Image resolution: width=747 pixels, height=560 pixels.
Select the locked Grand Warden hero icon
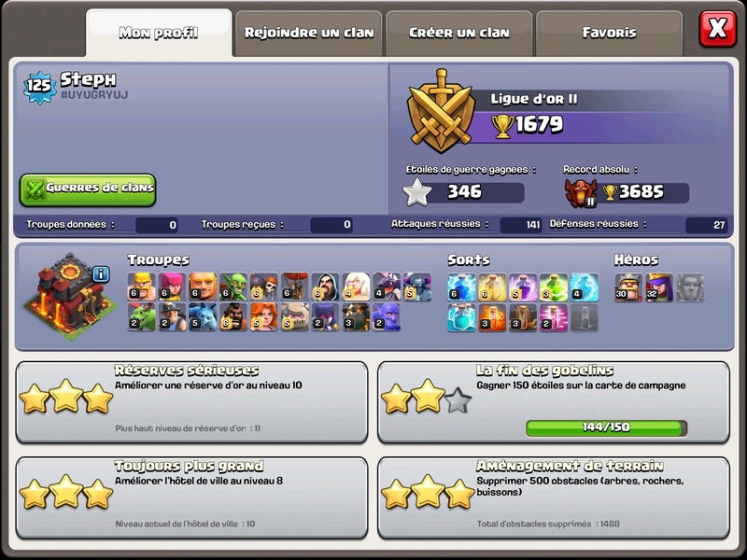[x=690, y=287]
